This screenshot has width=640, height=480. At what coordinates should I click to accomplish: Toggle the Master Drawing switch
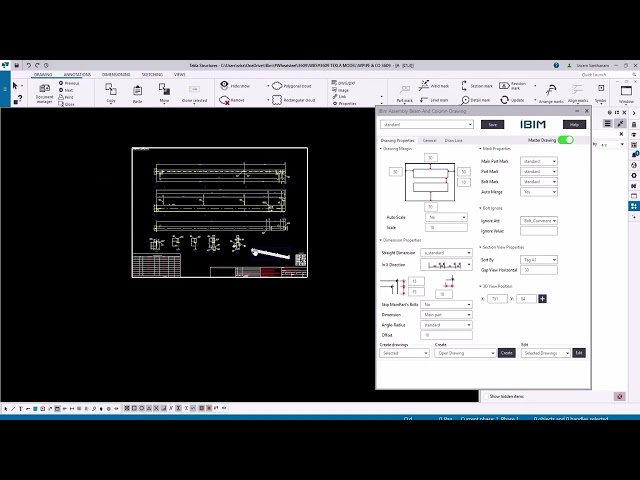(566, 140)
